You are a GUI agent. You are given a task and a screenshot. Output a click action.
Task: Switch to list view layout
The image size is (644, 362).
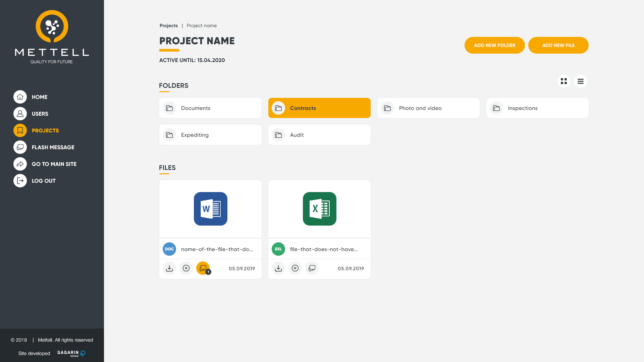[580, 81]
